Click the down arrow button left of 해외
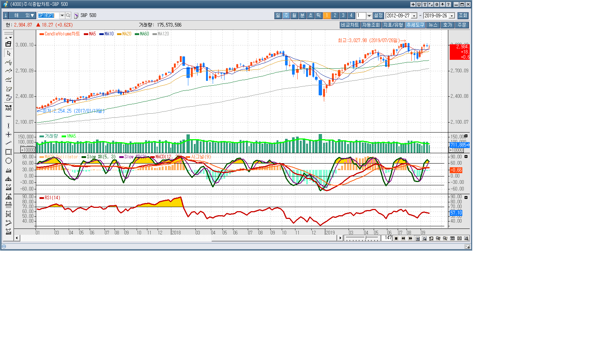Image resolution: width=610 pixels, height=364 pixels. pos(6,16)
